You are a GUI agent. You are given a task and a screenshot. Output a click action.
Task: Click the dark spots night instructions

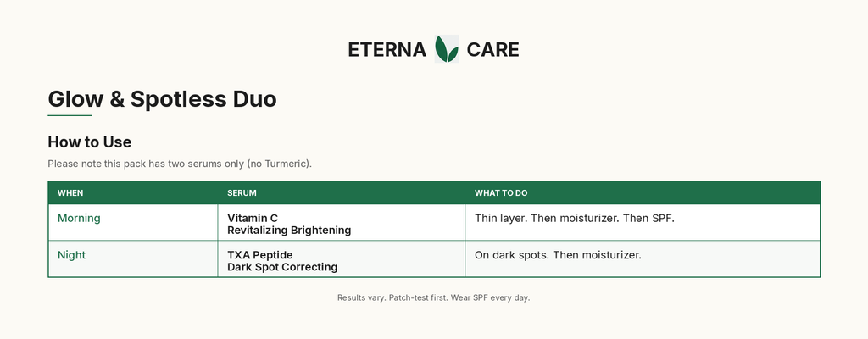coord(558,255)
